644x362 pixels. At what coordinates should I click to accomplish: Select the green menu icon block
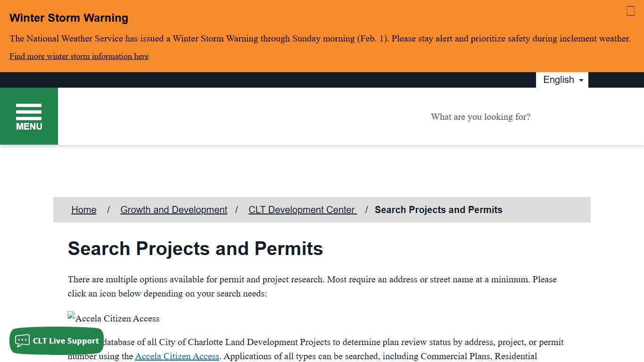[x=29, y=116]
